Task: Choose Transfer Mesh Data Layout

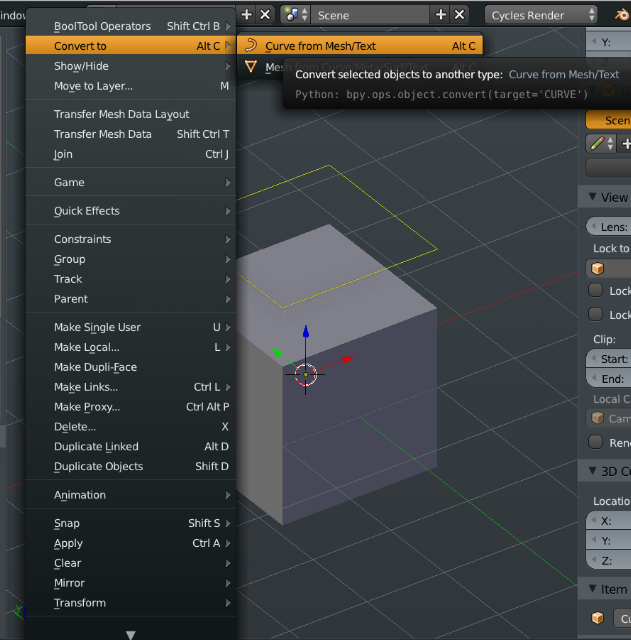Action: 131,114
